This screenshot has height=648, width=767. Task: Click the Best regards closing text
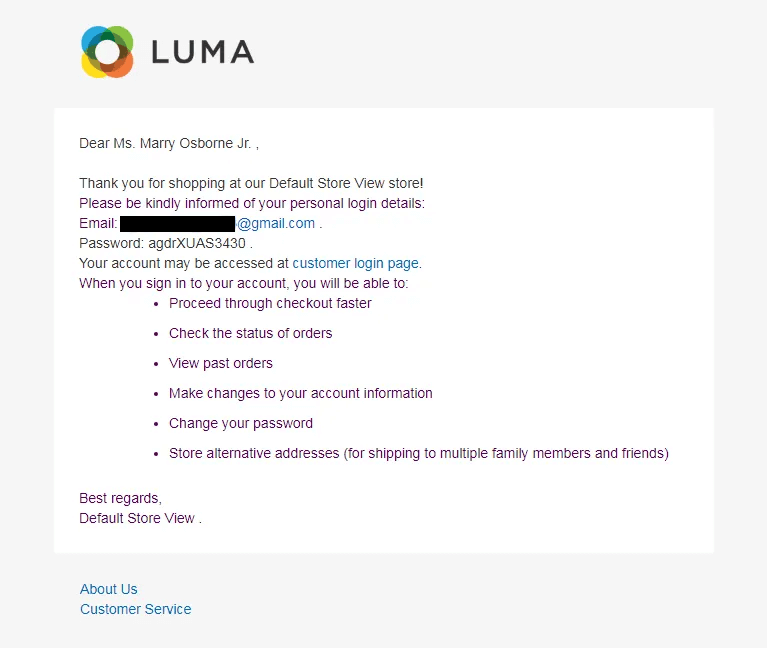click(x=120, y=498)
